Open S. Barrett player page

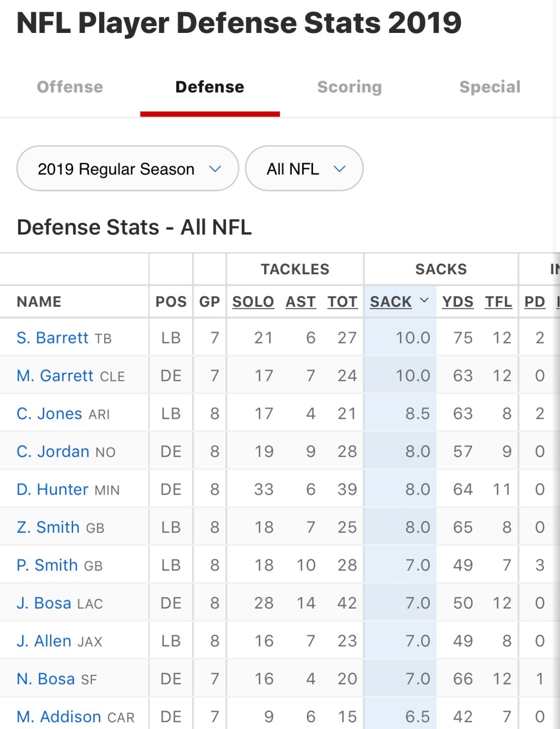(53, 338)
